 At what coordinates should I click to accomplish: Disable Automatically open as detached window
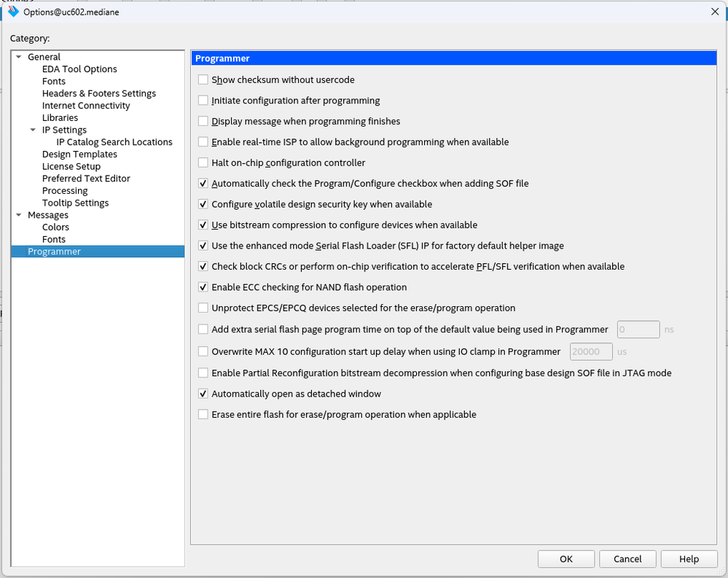203,394
